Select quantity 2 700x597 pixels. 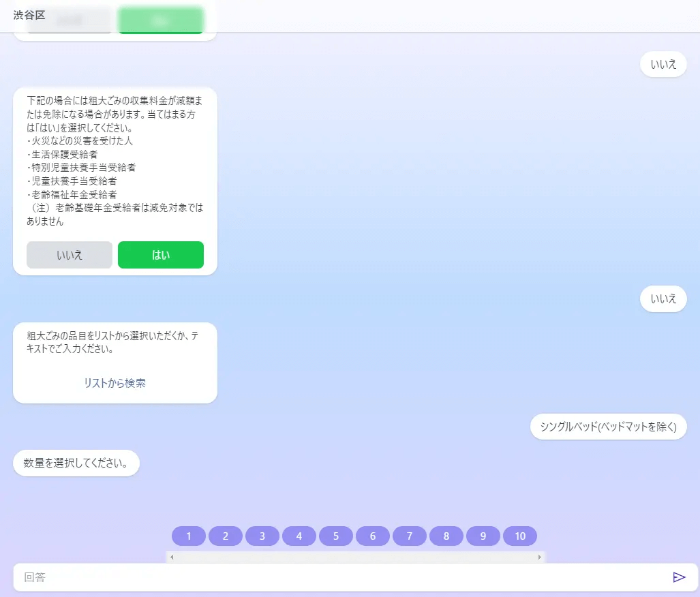tap(226, 536)
